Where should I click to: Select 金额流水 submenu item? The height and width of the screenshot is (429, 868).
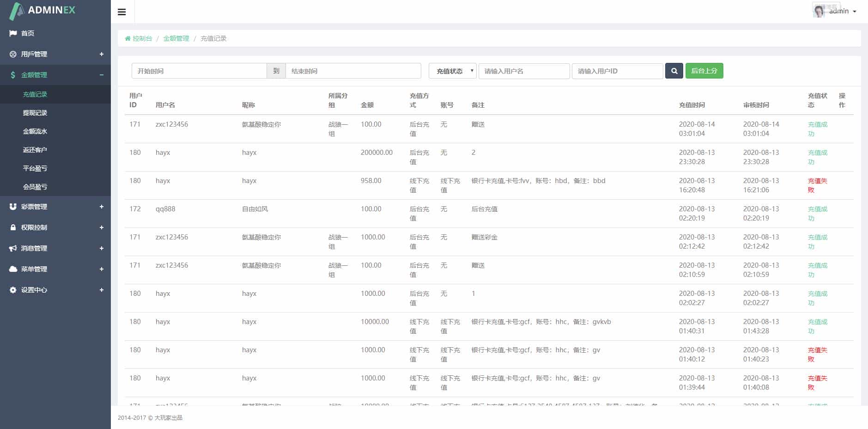tap(35, 131)
